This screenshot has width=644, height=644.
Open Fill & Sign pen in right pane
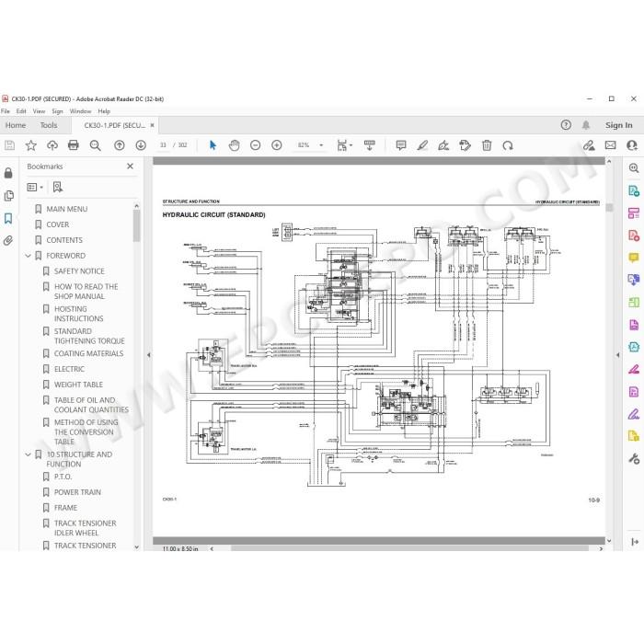634,414
